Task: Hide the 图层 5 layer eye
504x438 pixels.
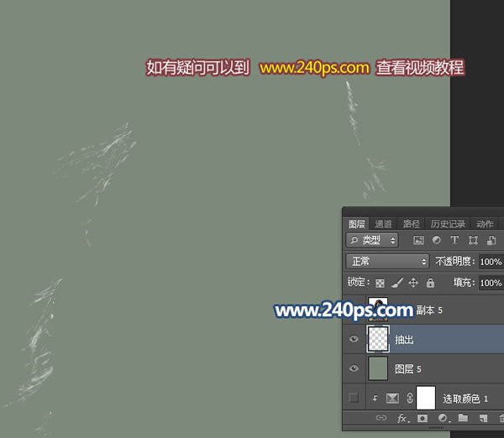Action: pyautogui.click(x=354, y=368)
